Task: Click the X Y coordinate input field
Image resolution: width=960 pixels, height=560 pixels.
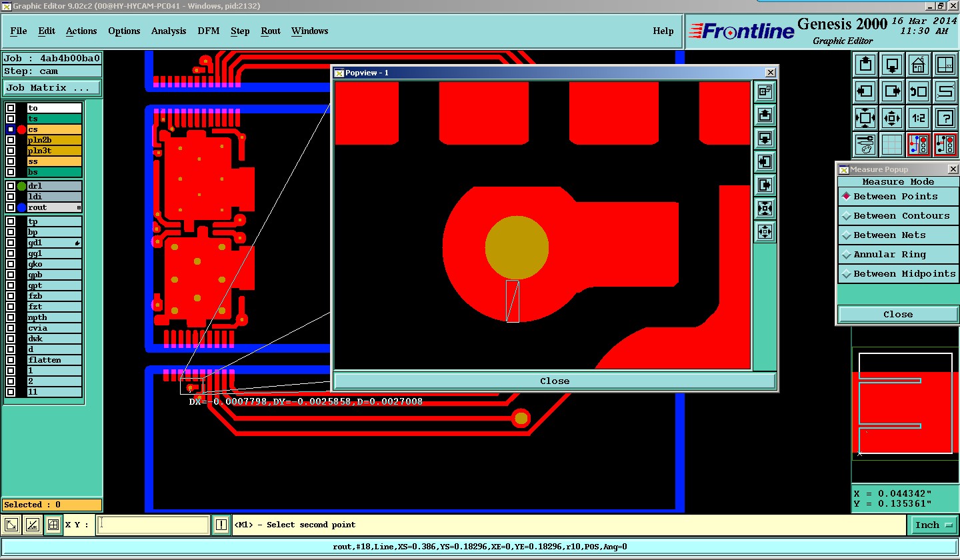Action: 153,525
